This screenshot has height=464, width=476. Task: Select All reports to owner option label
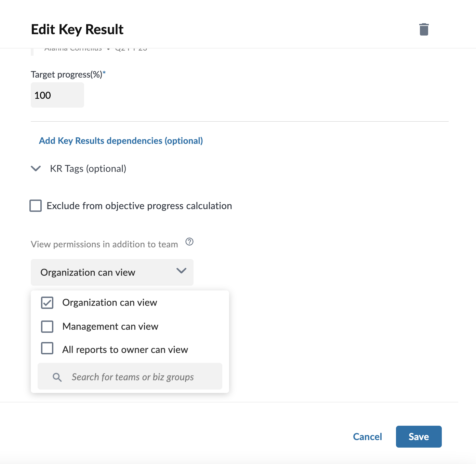click(125, 350)
